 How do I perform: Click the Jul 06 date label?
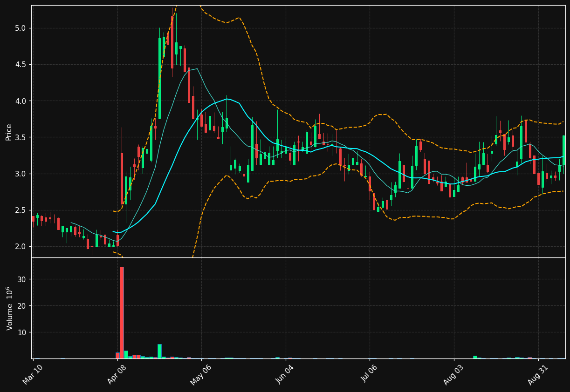click(x=370, y=374)
